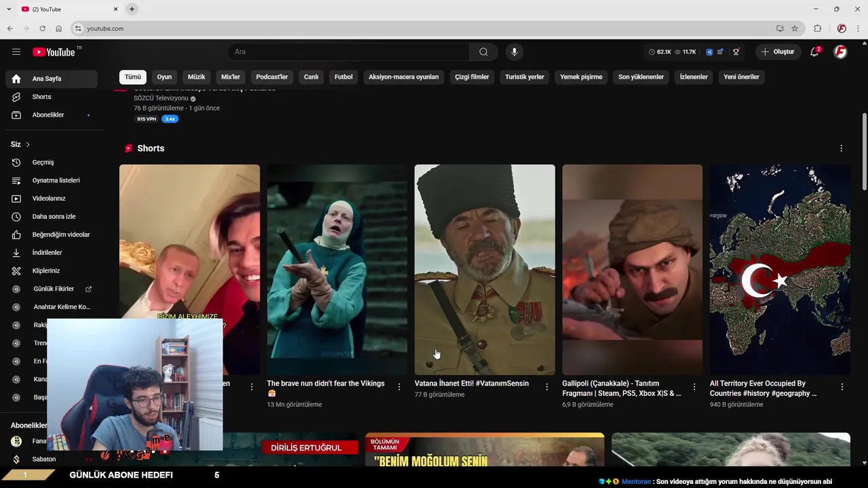Select the Yemek pişirme chip
This screenshot has height=488, width=868.
tap(581, 77)
